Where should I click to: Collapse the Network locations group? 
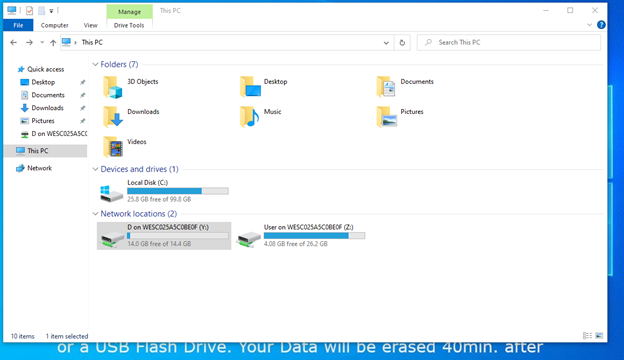pyautogui.click(x=95, y=214)
